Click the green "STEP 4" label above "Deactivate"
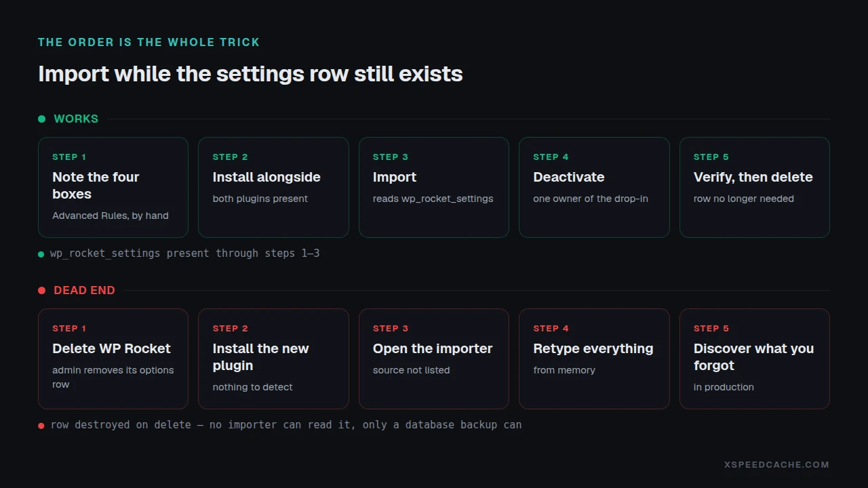 [551, 157]
